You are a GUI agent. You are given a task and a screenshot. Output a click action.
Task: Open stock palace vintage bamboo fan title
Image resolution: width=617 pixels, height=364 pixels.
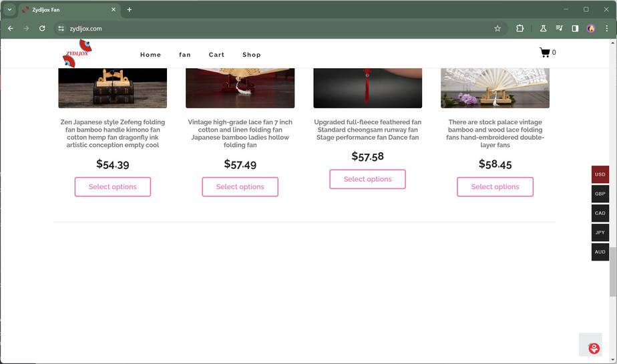495,134
